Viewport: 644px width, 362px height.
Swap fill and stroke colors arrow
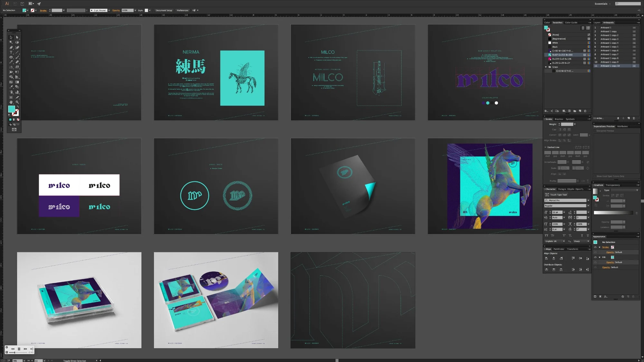coord(18,107)
